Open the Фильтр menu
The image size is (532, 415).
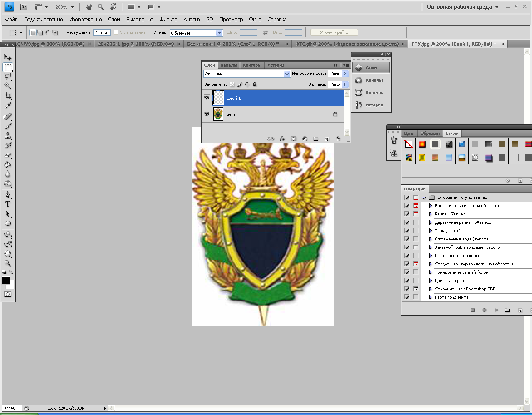pyautogui.click(x=168, y=20)
